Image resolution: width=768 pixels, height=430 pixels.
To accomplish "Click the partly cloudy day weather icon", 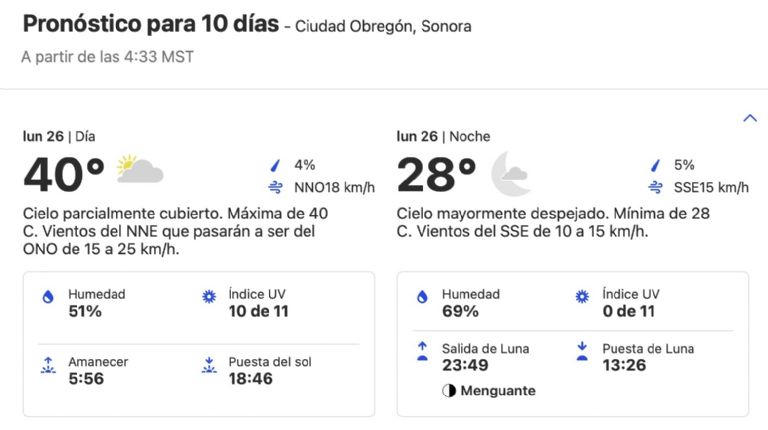I will click(139, 169).
